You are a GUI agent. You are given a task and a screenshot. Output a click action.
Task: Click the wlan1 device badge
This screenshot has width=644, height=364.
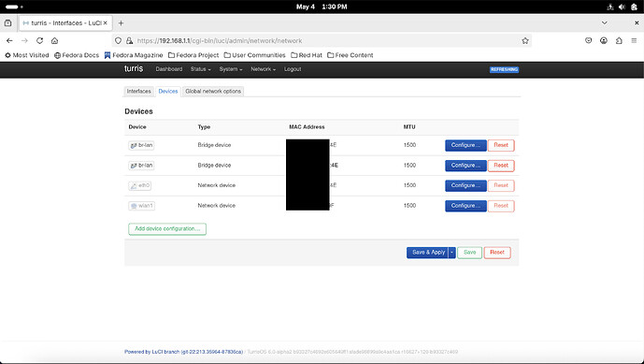tap(142, 206)
